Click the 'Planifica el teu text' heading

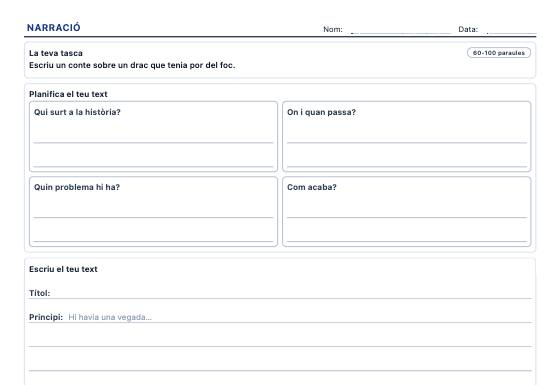click(68, 94)
